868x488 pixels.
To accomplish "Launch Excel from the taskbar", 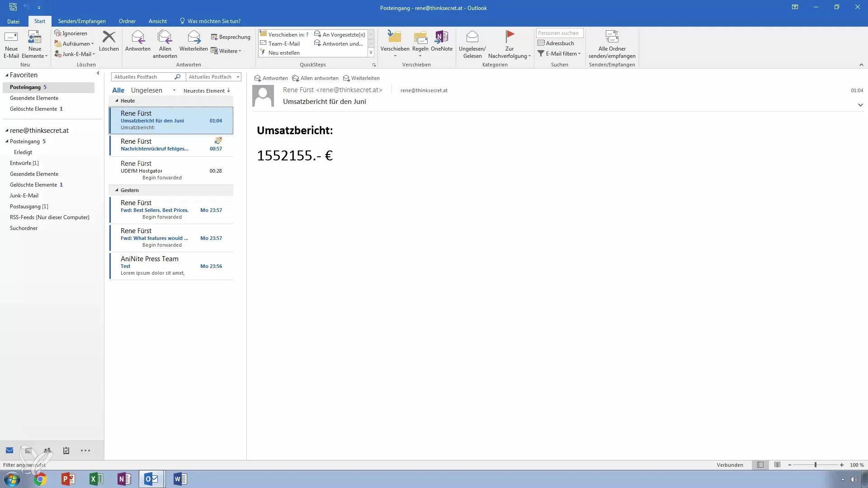I will click(96, 479).
